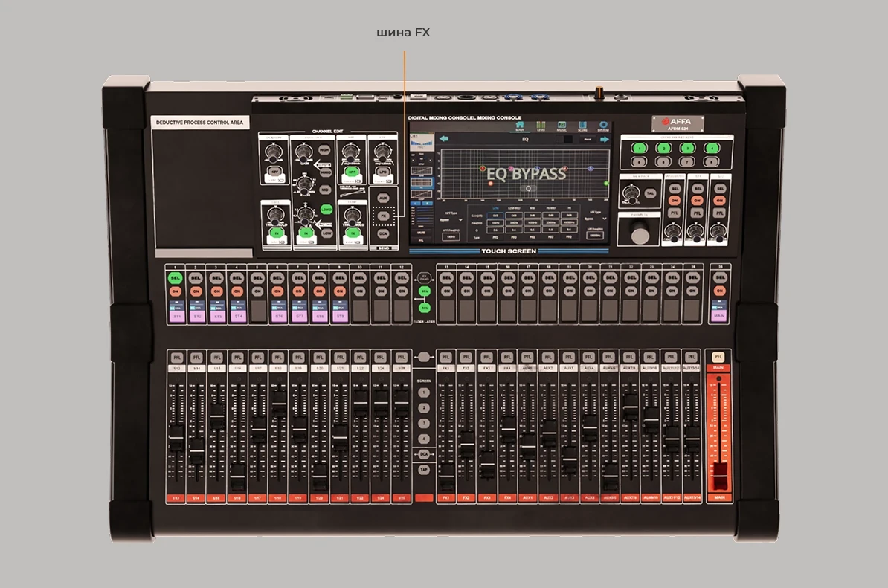Expand the LPF Type Bypass dropdown
This screenshot has width=888, height=588.
[x=596, y=219]
